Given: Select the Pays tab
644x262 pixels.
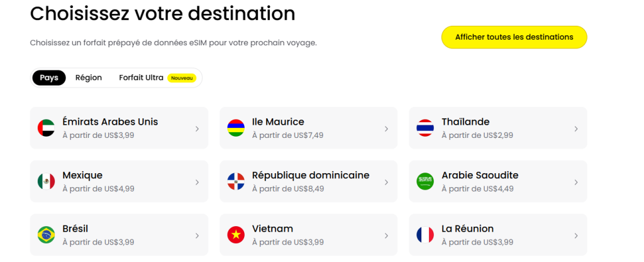Looking at the screenshot, I should 49,78.
